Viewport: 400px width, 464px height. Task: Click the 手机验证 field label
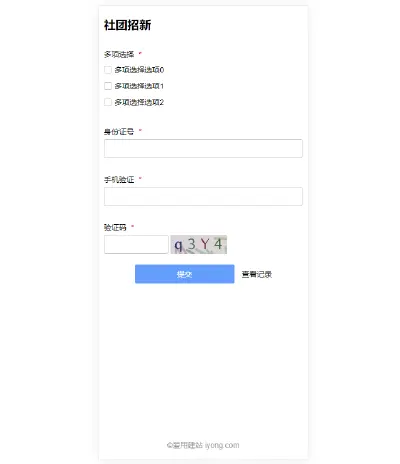coord(119,180)
